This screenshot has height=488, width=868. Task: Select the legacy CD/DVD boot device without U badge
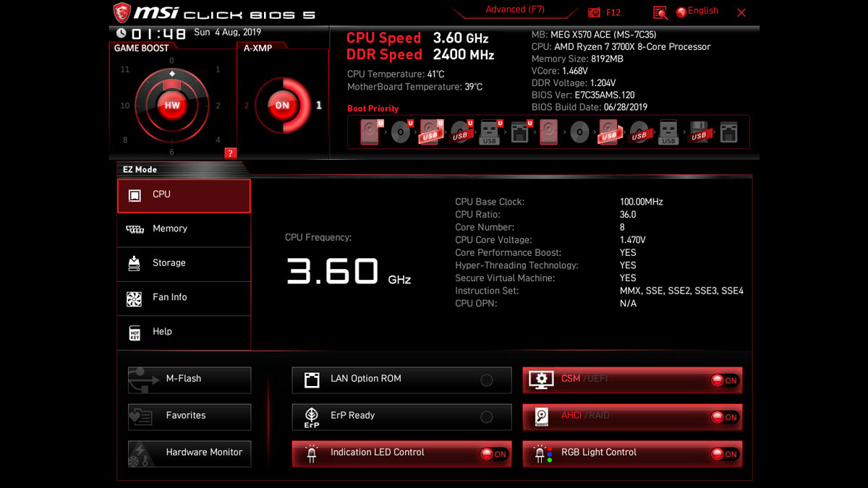point(579,132)
